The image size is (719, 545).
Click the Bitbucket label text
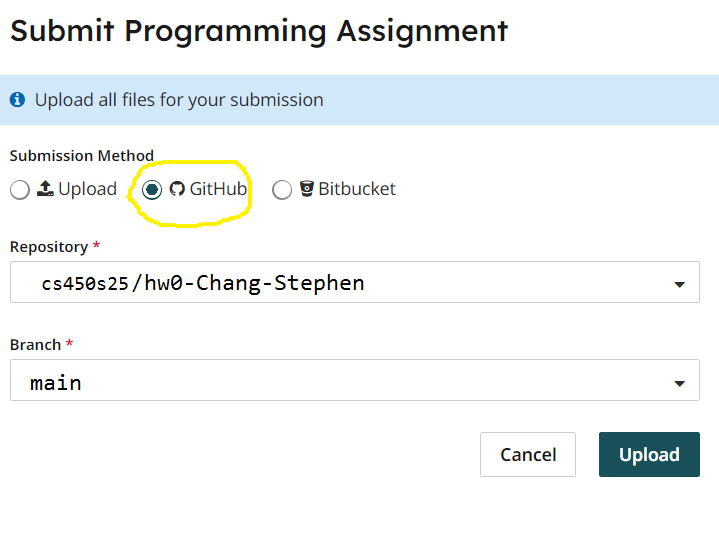[x=357, y=189]
